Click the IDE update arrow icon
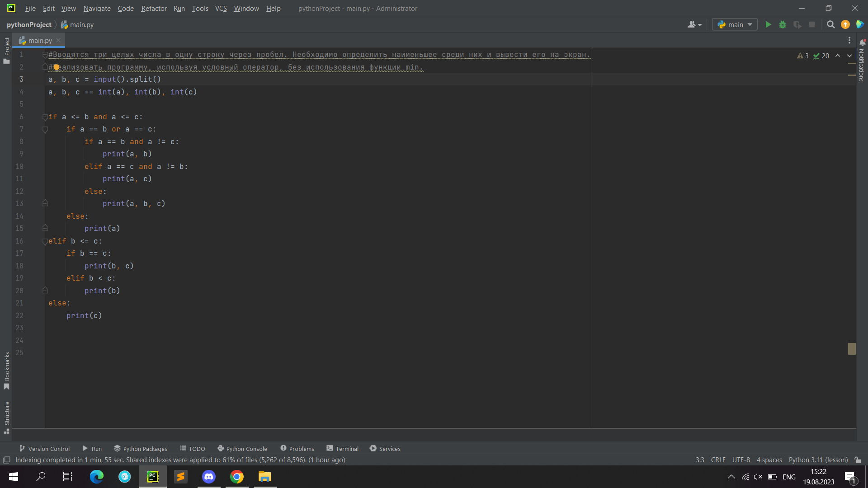The width and height of the screenshot is (868, 488). tap(845, 25)
